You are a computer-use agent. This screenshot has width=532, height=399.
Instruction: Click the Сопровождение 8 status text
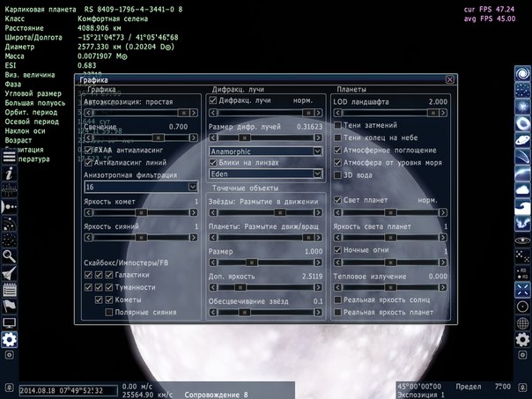coord(216,395)
